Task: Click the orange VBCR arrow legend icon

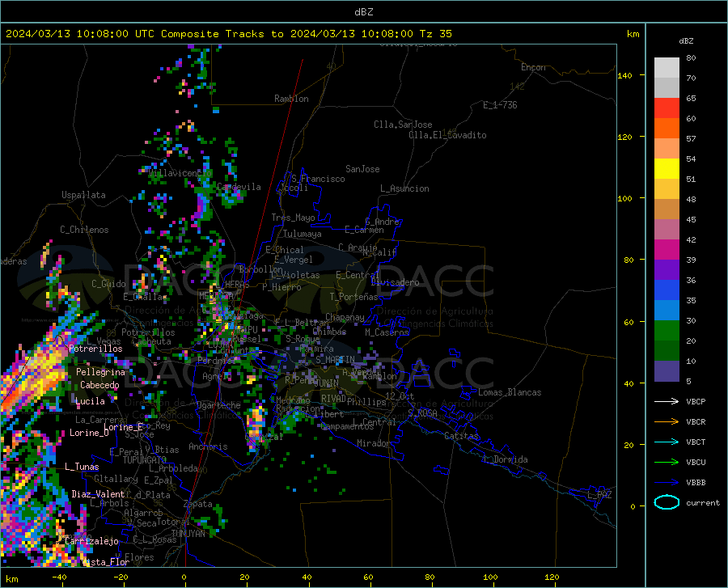Action: [x=667, y=421]
